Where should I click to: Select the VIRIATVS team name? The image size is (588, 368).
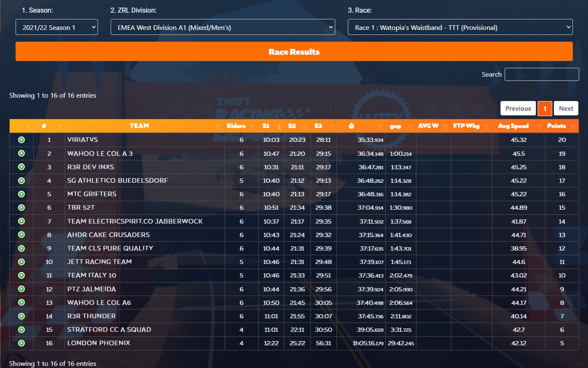(82, 140)
